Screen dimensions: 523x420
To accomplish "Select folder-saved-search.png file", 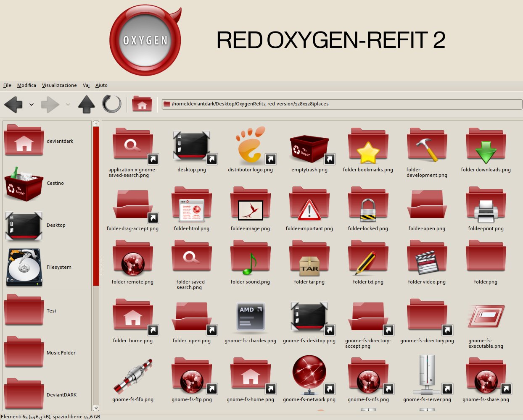I will (192, 265).
